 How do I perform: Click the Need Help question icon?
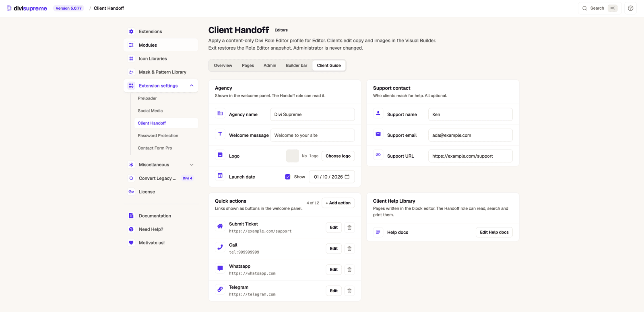[x=131, y=229]
